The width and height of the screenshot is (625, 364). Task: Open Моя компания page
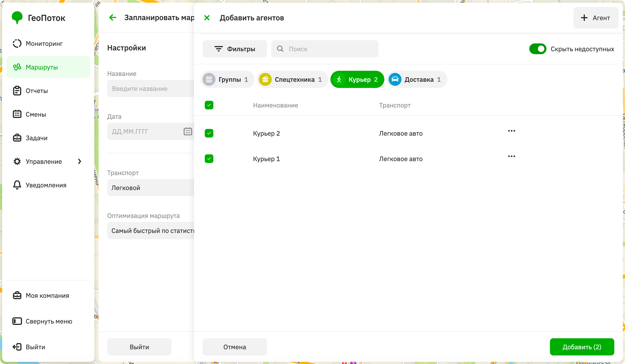pyautogui.click(x=48, y=296)
